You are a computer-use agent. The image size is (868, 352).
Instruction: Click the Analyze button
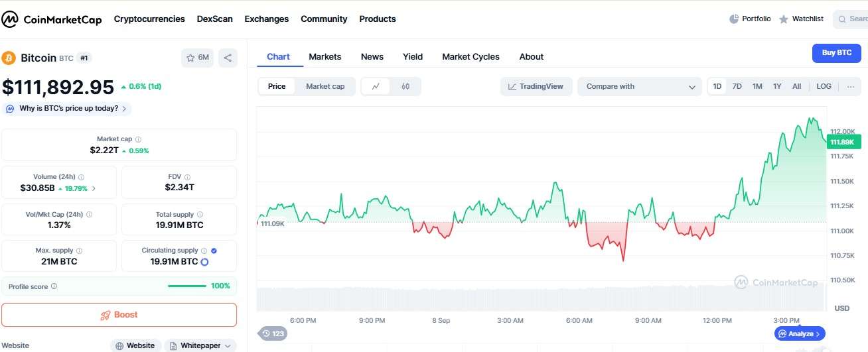tap(800, 333)
